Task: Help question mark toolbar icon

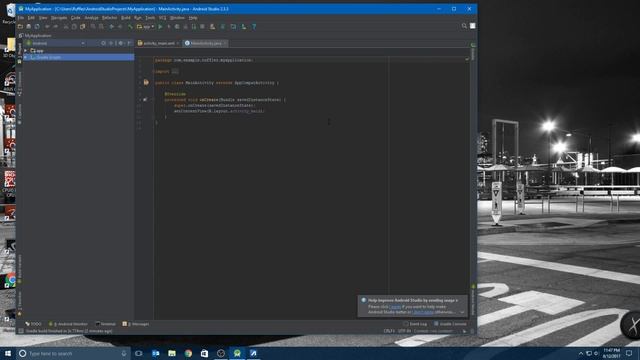Action: click(254, 27)
